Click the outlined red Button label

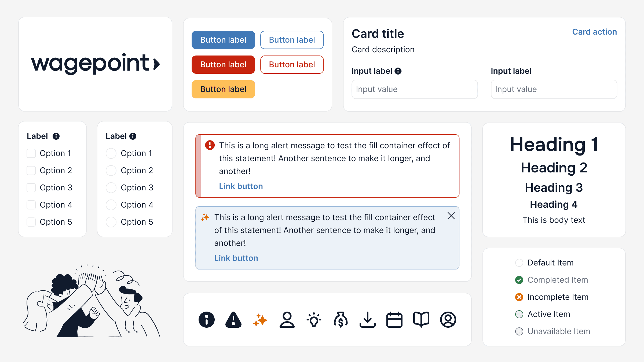292,65
